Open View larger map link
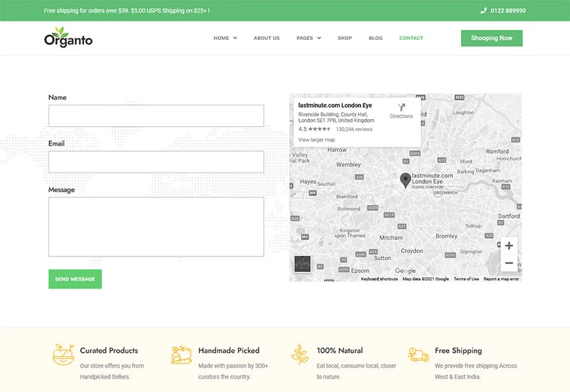Image resolution: width=570 pixels, height=392 pixels. (x=316, y=140)
